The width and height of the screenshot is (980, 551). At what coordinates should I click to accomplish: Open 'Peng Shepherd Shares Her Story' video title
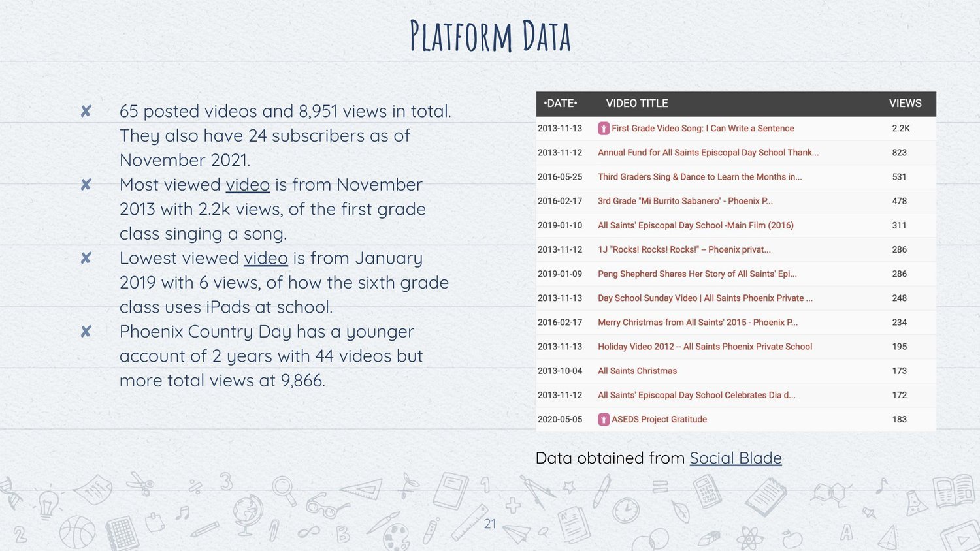[697, 274]
